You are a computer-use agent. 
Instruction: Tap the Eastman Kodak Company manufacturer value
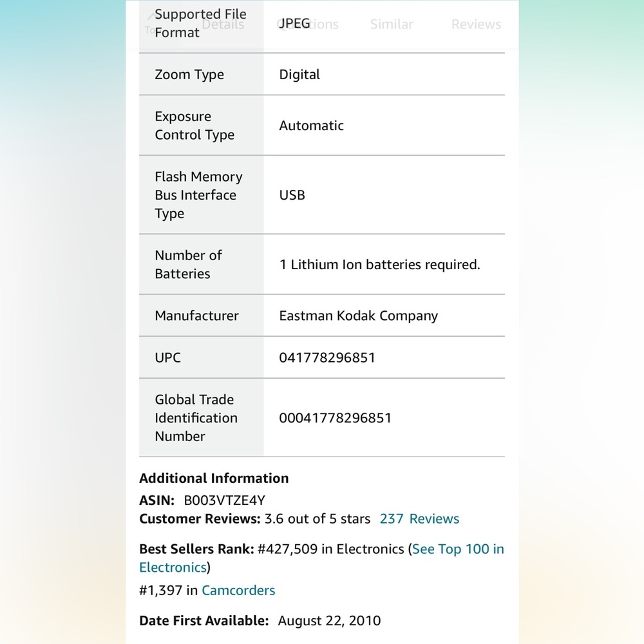pyautogui.click(x=358, y=316)
